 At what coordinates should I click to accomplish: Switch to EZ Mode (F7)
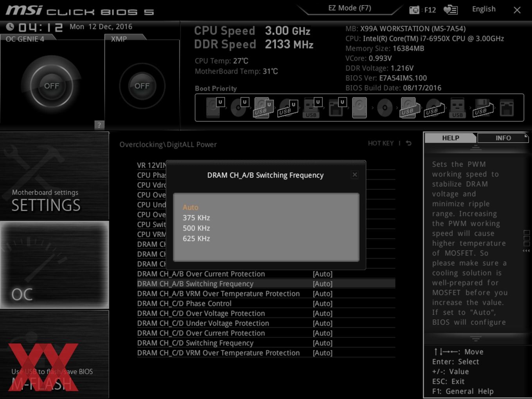pos(350,8)
